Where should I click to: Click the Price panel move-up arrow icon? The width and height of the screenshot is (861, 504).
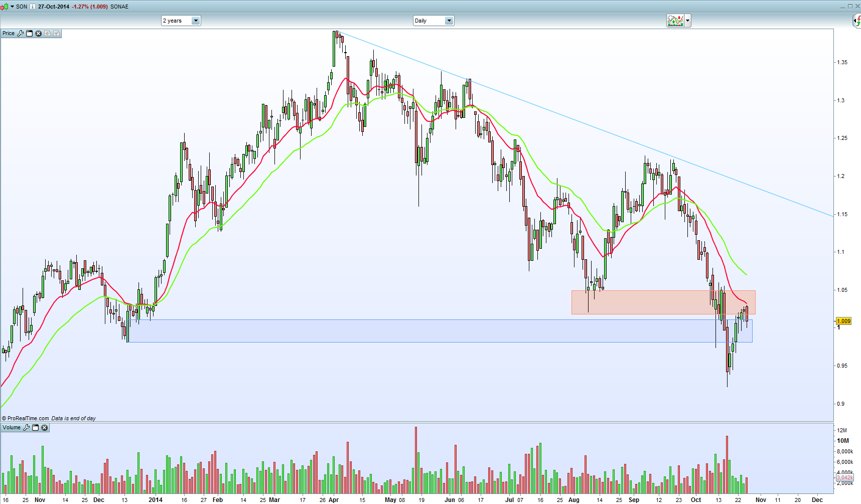56,33
